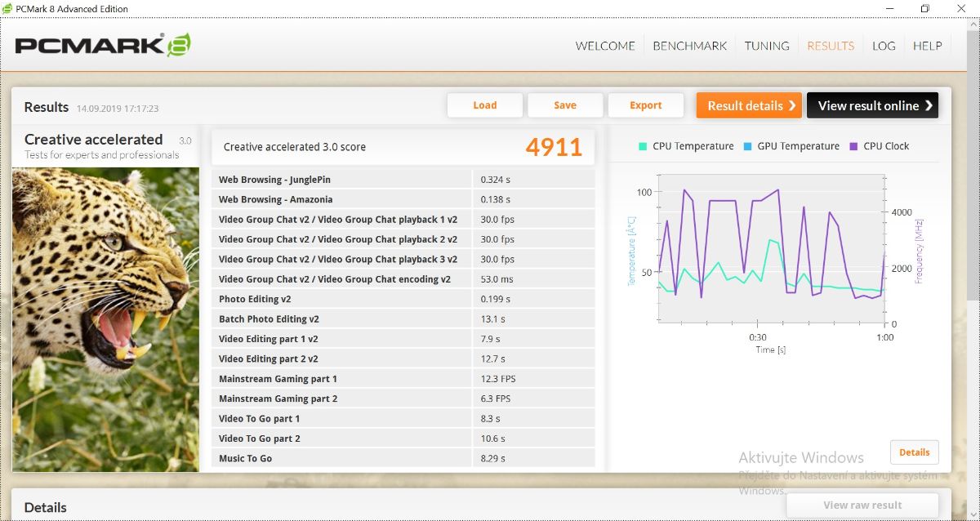Switch to the Benchmark tab
This screenshot has height=521, width=980.
pyautogui.click(x=689, y=46)
